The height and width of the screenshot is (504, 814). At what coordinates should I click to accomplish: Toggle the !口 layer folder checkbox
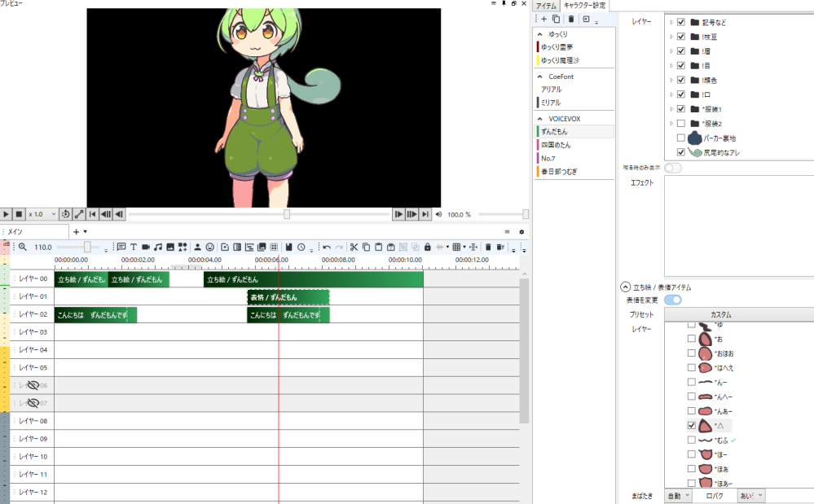(681, 95)
